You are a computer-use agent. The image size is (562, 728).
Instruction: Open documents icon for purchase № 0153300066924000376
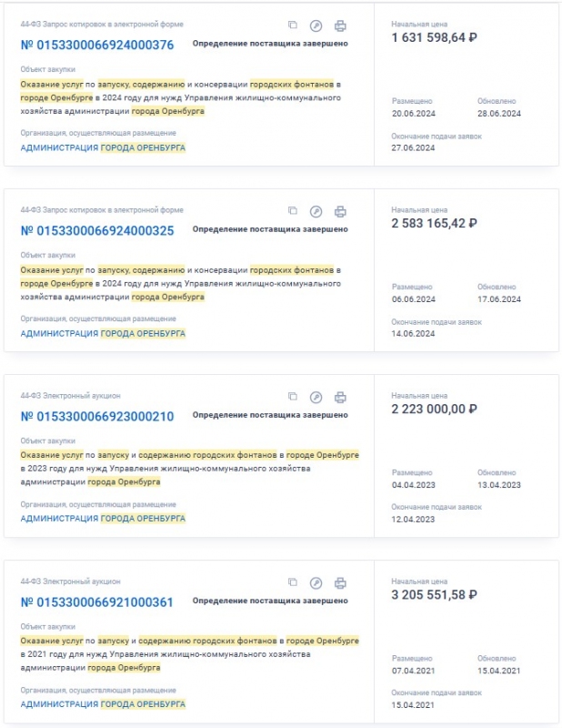tap(293, 25)
